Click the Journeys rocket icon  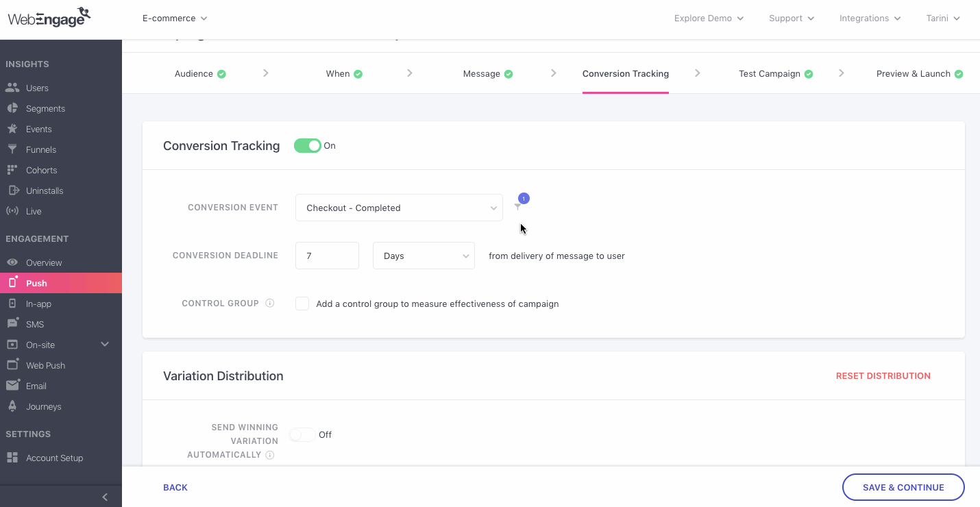[x=12, y=406]
